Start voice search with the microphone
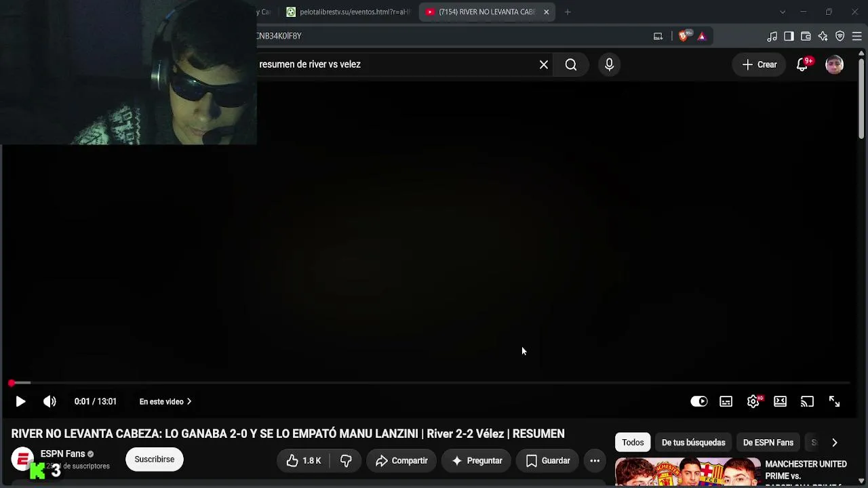The height and width of the screenshot is (488, 868). coord(609,64)
